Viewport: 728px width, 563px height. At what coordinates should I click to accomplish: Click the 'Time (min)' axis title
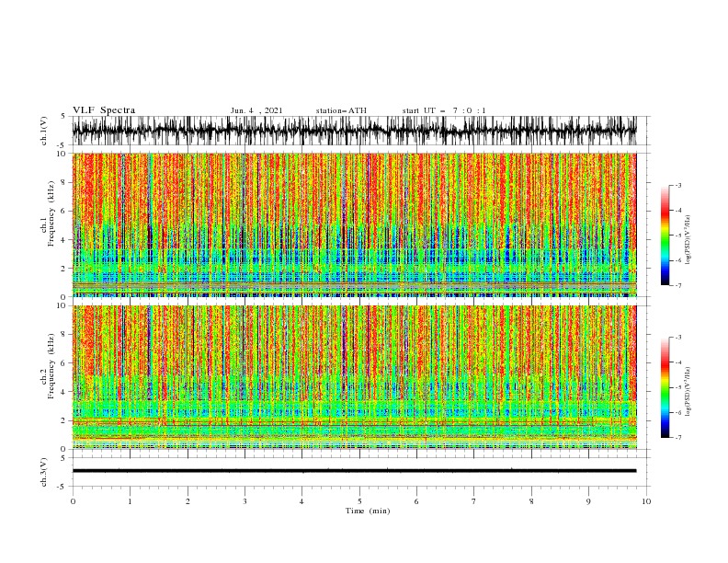point(368,511)
